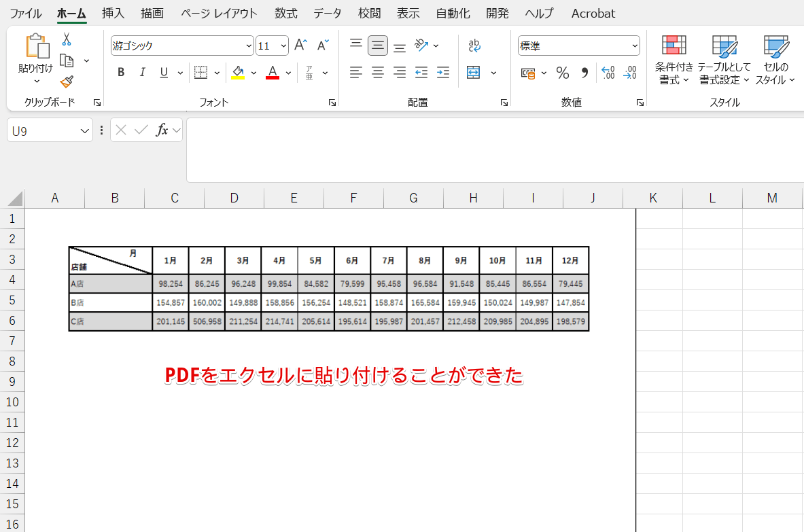Switch to the 挿入 ribbon tab
Screen dimensions: 804x532
[112, 13]
